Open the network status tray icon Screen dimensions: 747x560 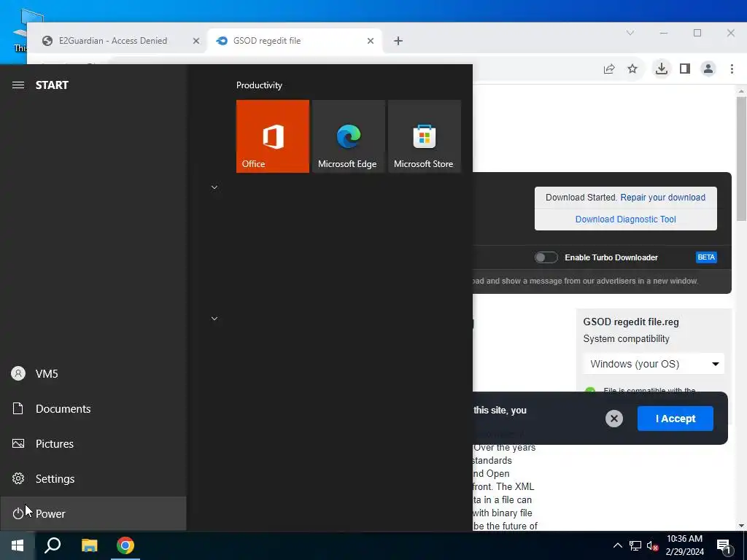tap(635, 545)
